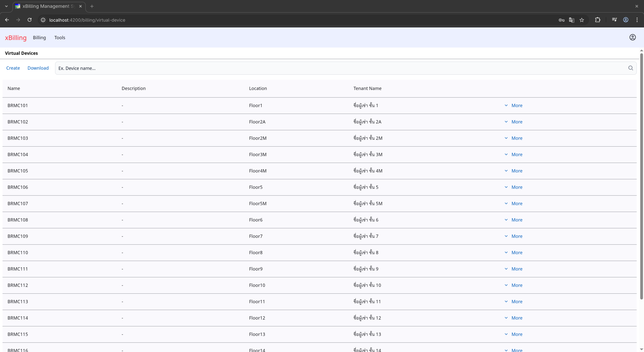Click the Download link

pos(38,68)
